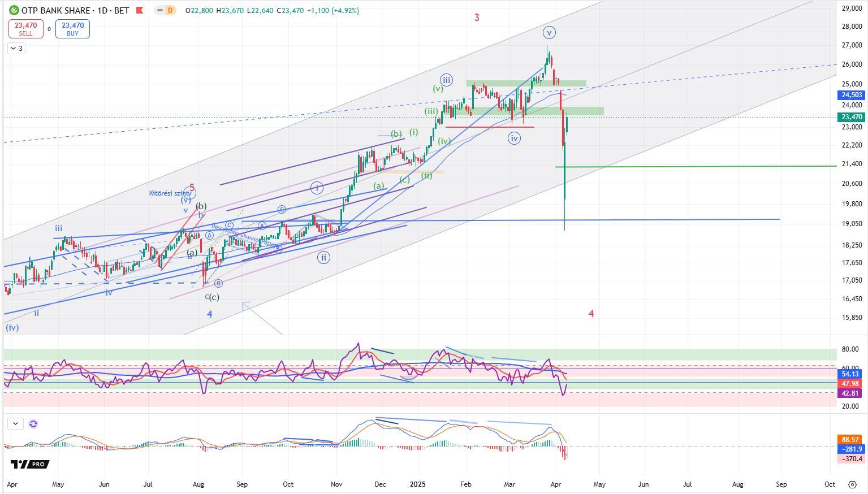Expand the MACD pane legend chevron
Image resolution: width=868 pixels, height=494 pixels.
15,423
